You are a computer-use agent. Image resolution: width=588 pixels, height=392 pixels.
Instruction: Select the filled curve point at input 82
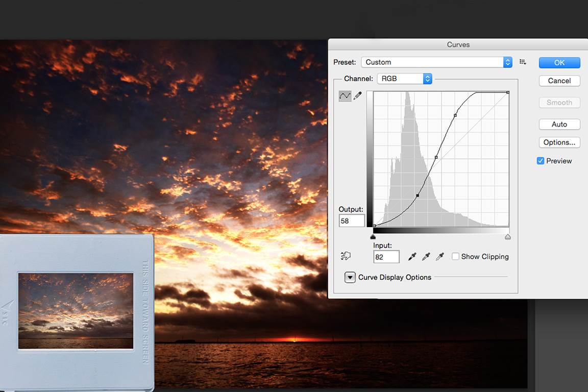418,195
